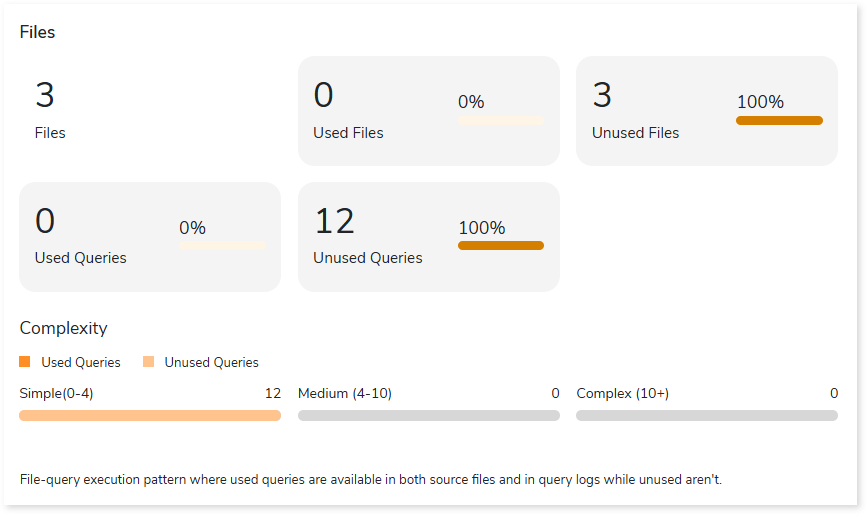Click the Used Queries 0% progress bar
Viewport: 867px width, 515px height.
pos(222,245)
